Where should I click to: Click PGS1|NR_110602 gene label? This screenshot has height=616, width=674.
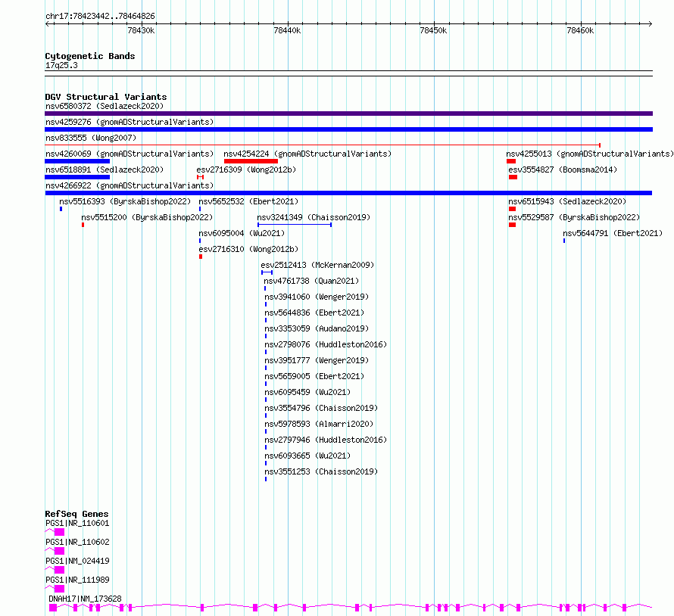click(77, 542)
